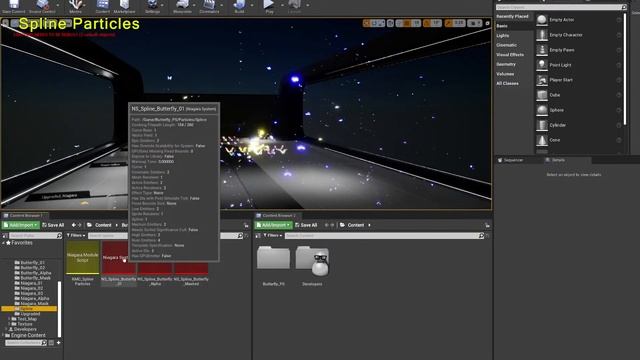Viewport: 640px width, 360px height.
Task: Select Developers folder thumbnail
Action: pos(312,260)
